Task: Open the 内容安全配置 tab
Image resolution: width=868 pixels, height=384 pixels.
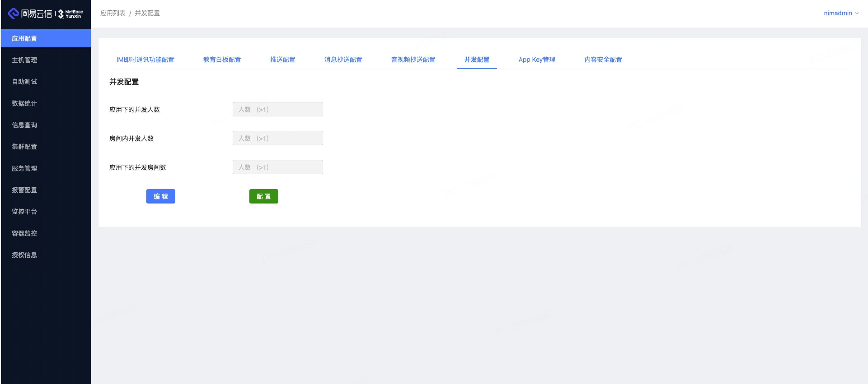Action: pos(603,60)
